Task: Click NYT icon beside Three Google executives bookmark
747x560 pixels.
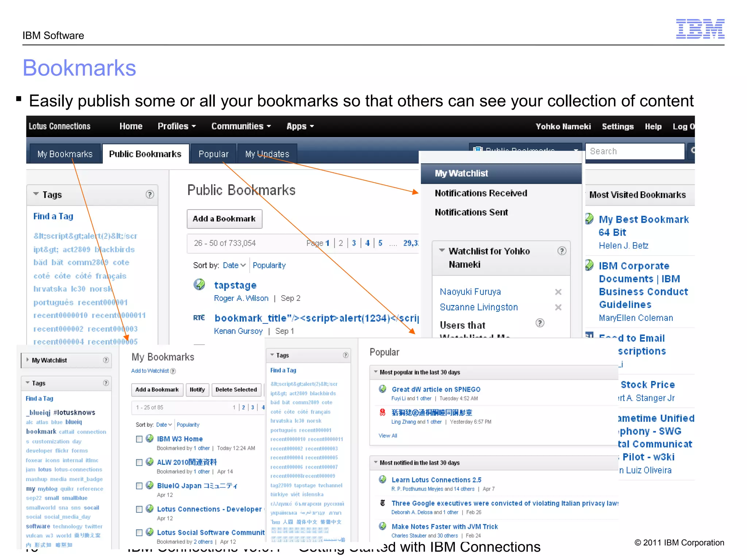Action: coord(383,503)
